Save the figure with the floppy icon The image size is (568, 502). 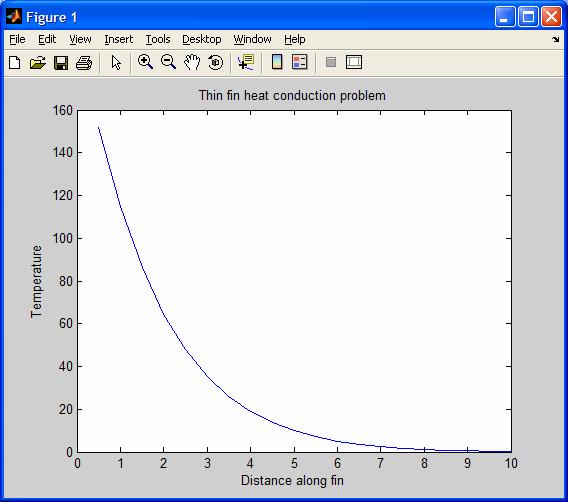61,62
